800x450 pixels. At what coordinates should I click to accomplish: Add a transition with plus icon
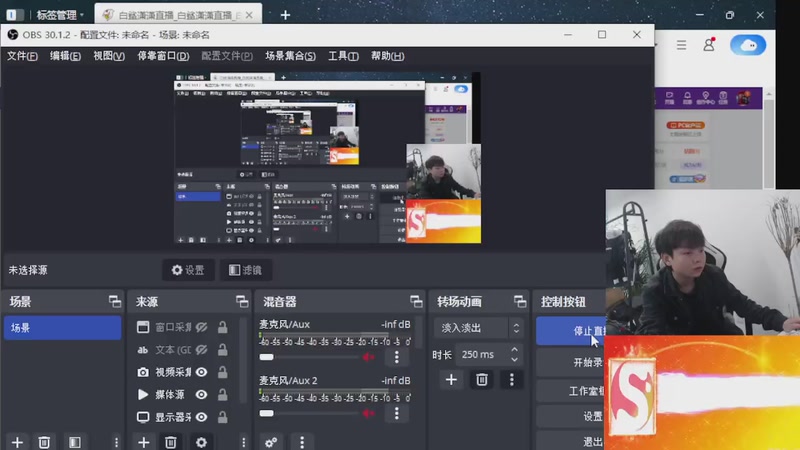(x=451, y=380)
